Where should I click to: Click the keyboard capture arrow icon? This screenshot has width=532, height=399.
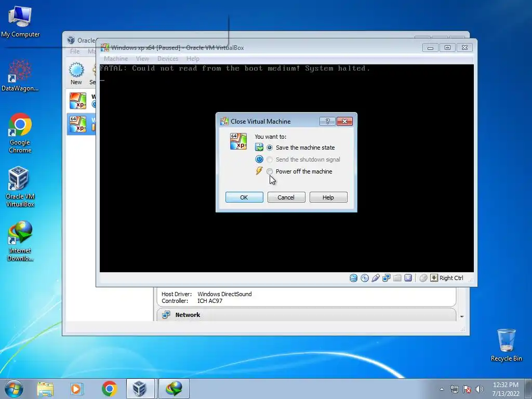coord(434,278)
